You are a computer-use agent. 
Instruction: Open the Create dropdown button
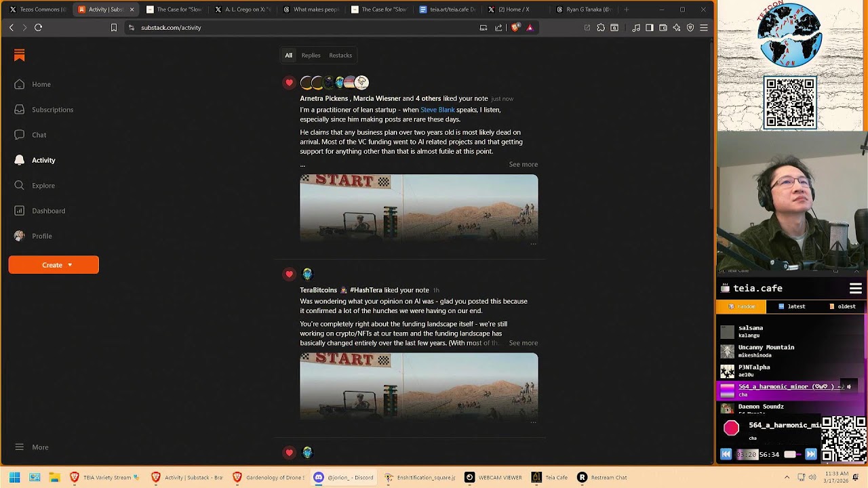(x=54, y=265)
